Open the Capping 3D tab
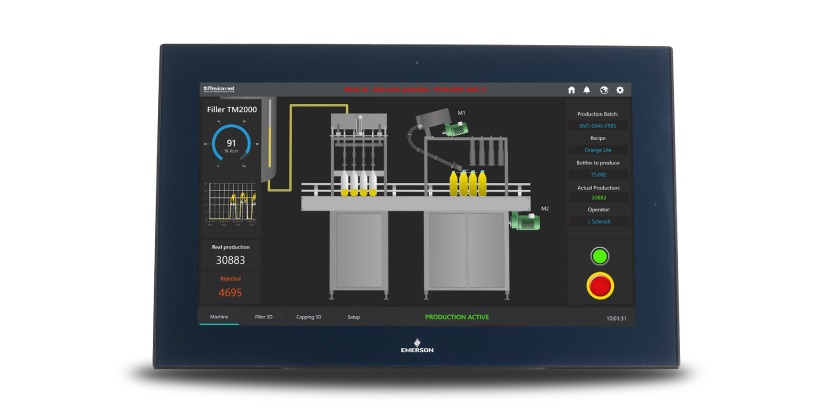Screen dimensions: 836x418 [309, 317]
